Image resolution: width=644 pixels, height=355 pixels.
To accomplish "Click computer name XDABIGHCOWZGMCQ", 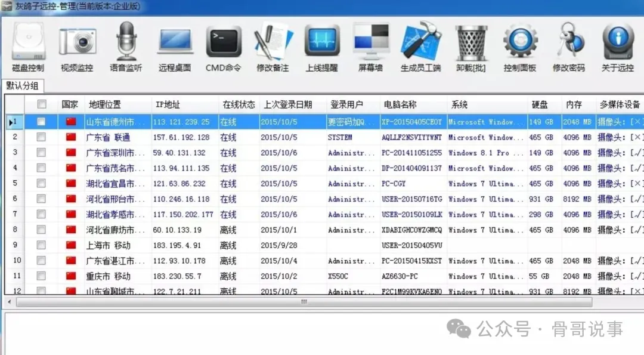I will point(411,230).
